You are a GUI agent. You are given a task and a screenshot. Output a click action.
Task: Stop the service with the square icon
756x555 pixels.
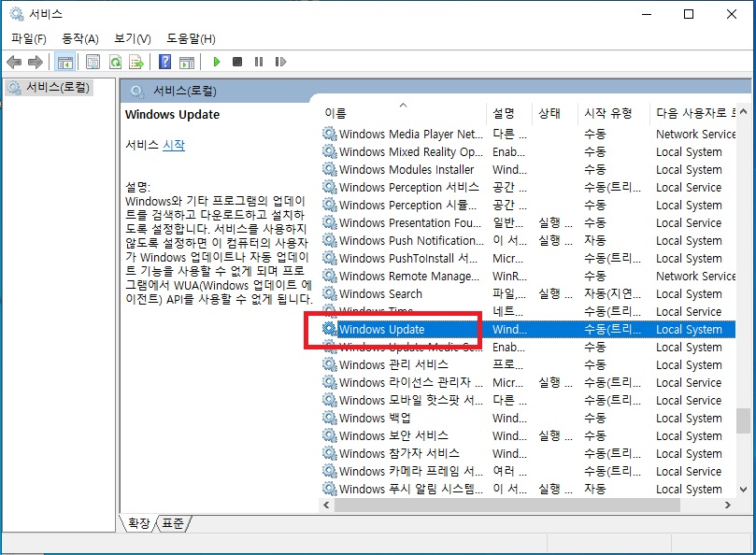[237, 62]
